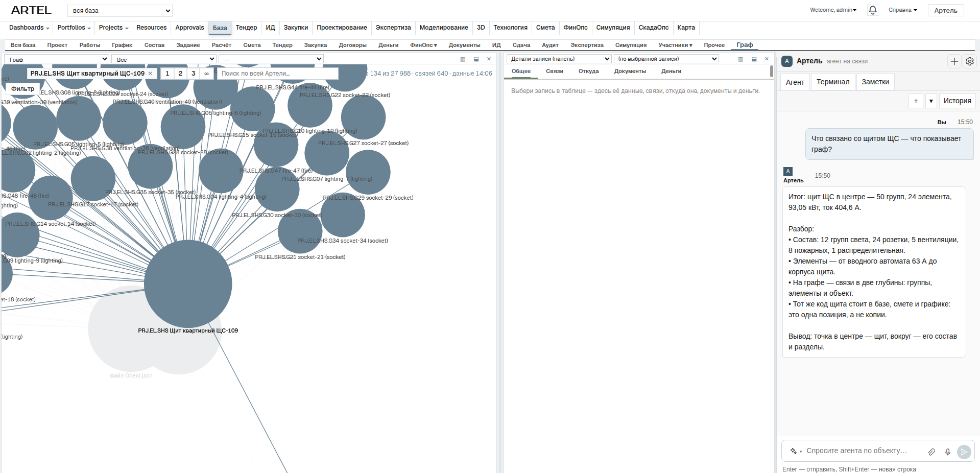Select the PRJ.EL.SHS Щит квартирный ЩС-109 node
Screen dimensions: 980x473
click(188, 283)
